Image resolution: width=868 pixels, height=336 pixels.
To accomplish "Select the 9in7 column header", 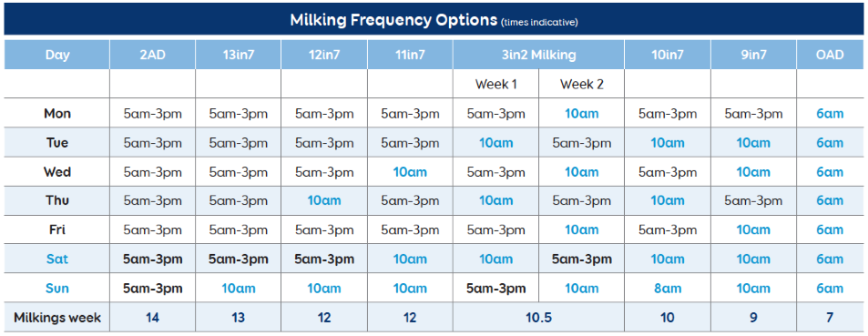I will tap(753, 55).
